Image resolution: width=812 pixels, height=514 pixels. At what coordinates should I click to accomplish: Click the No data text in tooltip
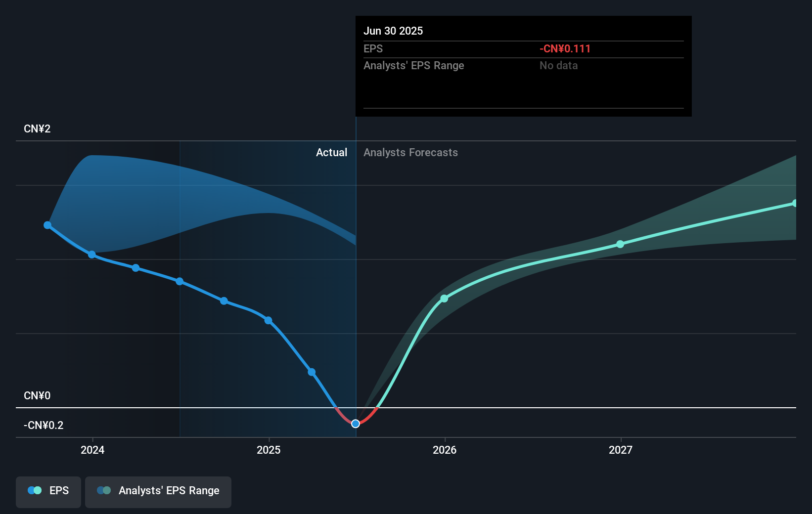[558, 65]
